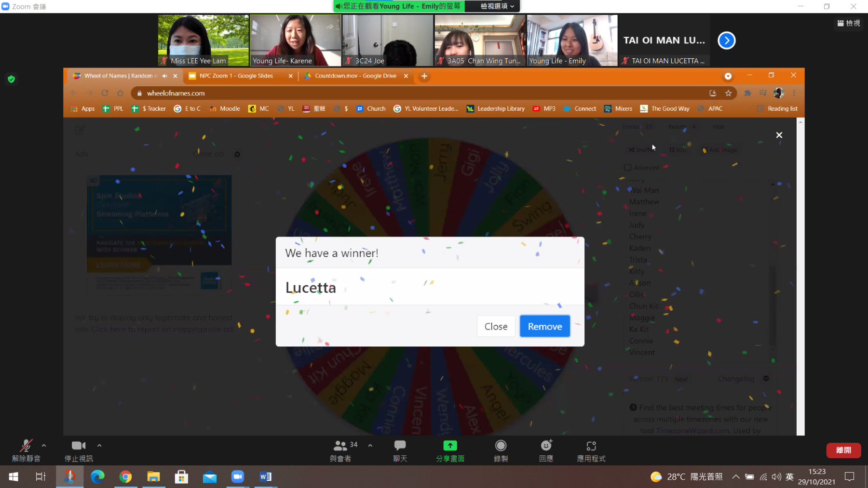Open the Windows notification center
This screenshot has height=488, width=868.
point(850,476)
